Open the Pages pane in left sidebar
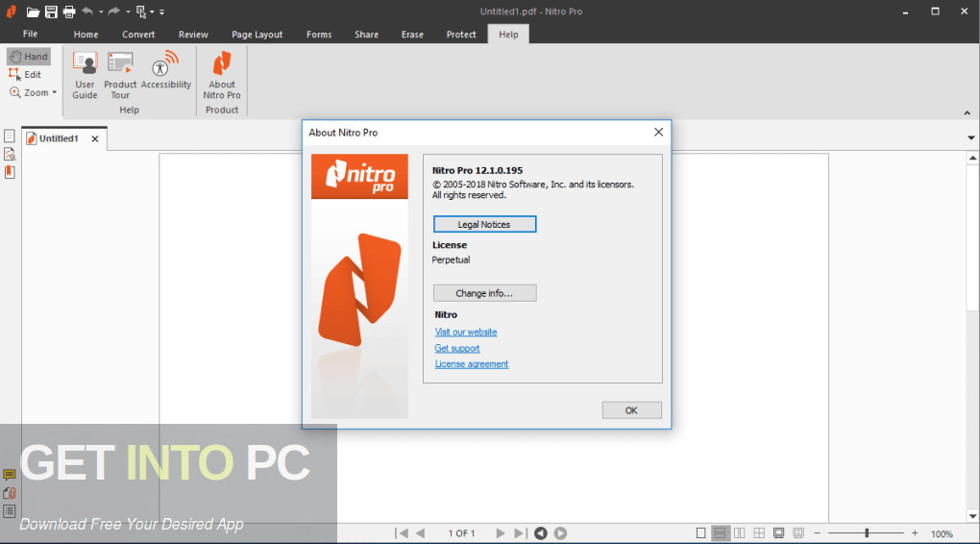The width and height of the screenshot is (980, 544). click(x=10, y=136)
